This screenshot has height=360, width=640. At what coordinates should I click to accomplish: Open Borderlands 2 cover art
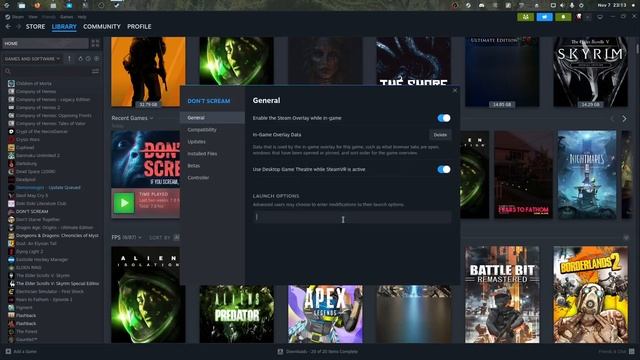(591, 295)
